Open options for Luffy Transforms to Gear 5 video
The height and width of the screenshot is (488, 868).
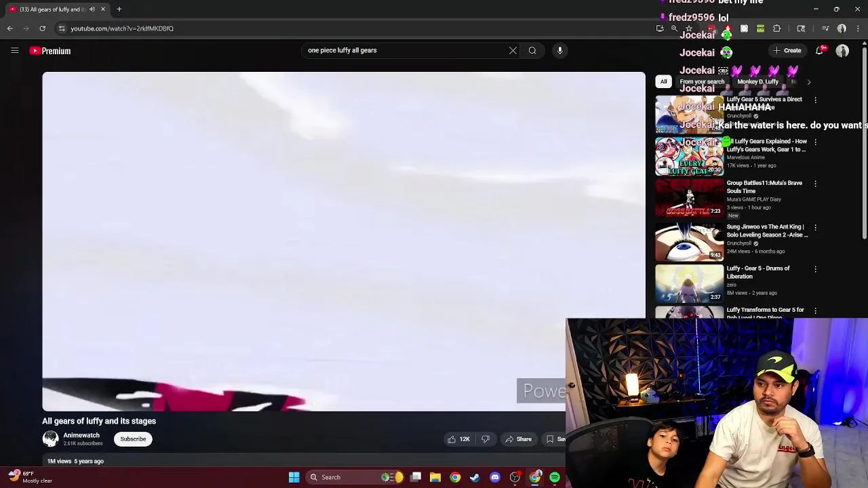click(815, 310)
